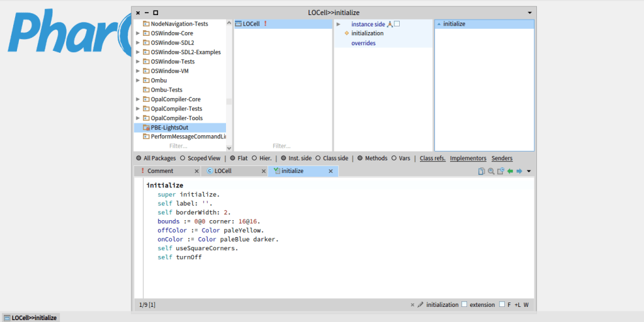Viewport: 644px width, 322px height.
Task: Click the PBE-LightsOut package icon
Action: [146, 128]
